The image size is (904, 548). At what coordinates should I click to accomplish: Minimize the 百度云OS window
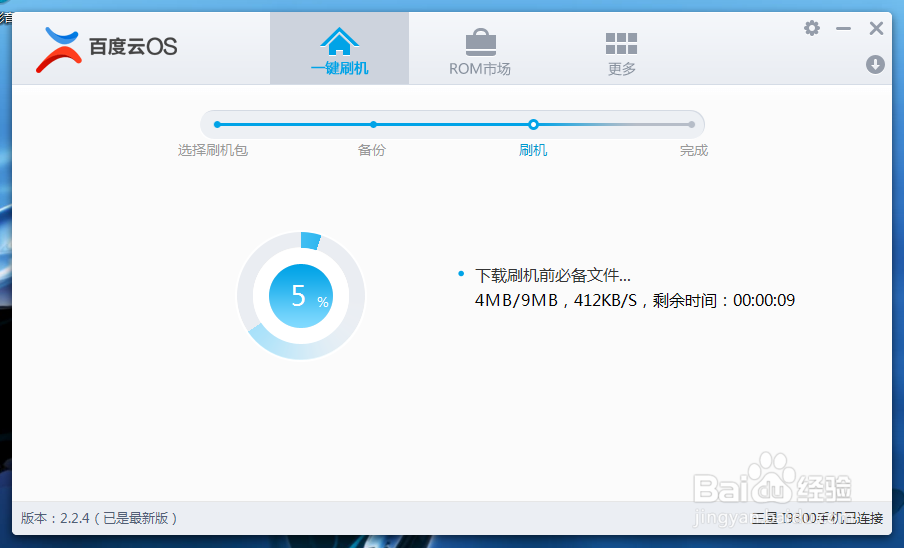[x=843, y=28]
